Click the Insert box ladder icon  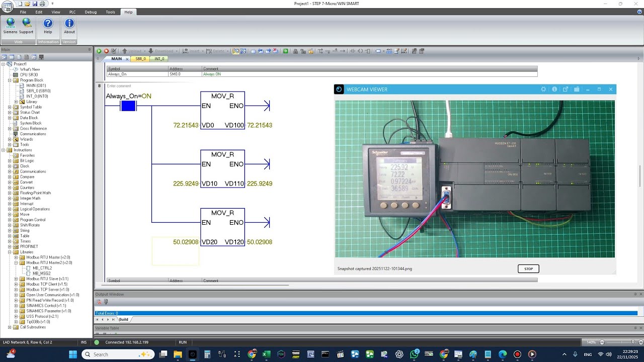pyautogui.click(x=368, y=51)
